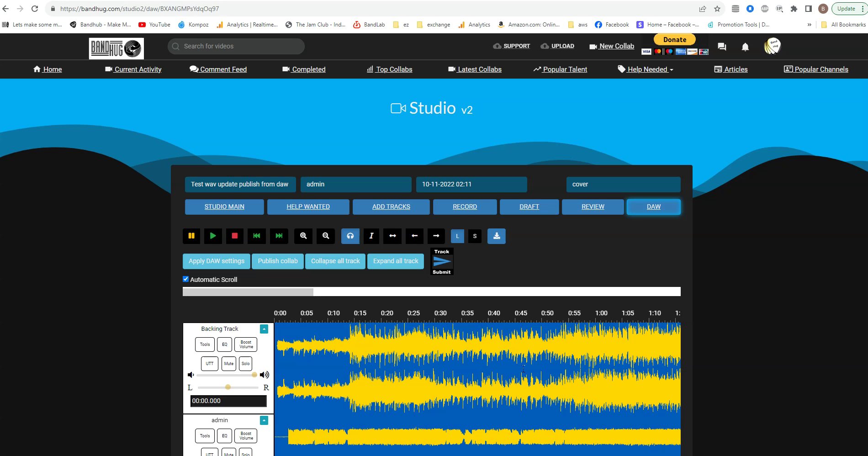
Task: Click the Backing Track low volume speaker icon
Action: [191, 375]
